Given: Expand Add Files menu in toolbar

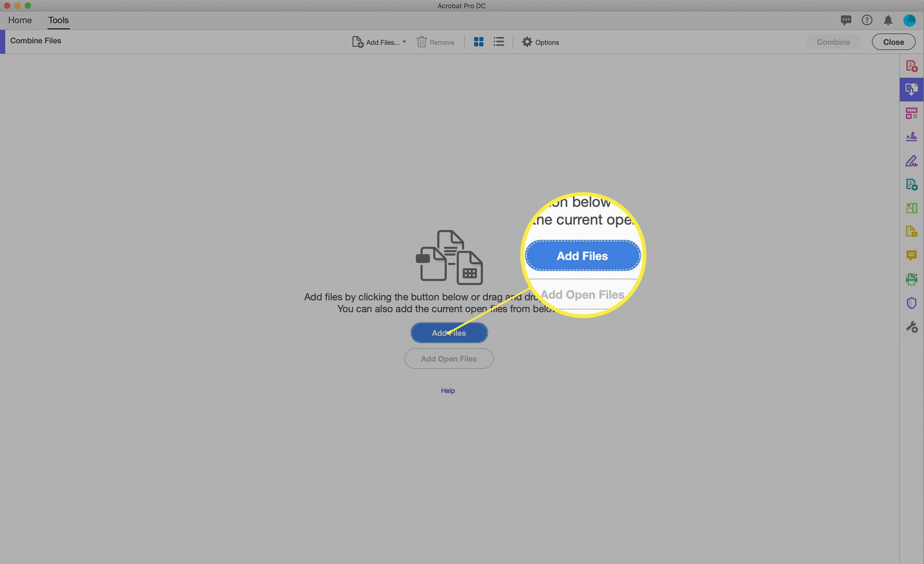Looking at the screenshot, I should click(x=404, y=42).
